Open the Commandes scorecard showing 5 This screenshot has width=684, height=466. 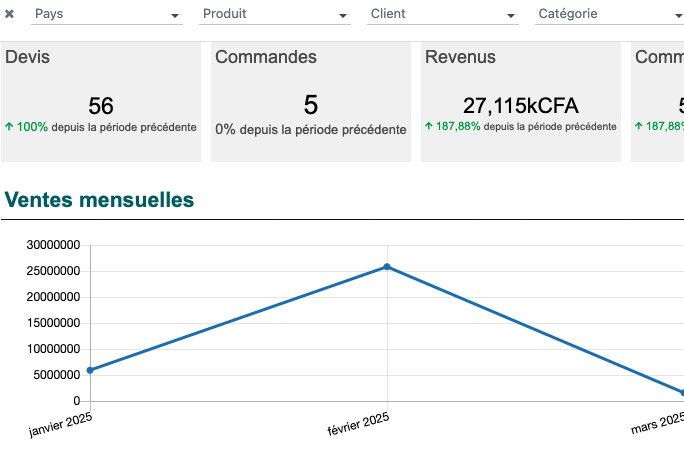tap(311, 102)
